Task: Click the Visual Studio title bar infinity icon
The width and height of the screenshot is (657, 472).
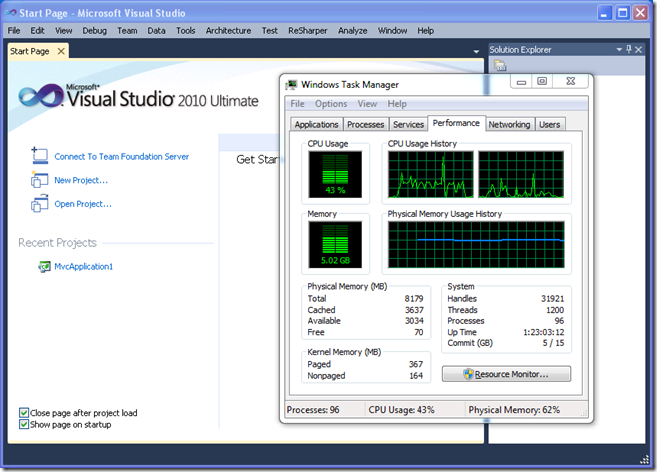Action: coord(10,13)
